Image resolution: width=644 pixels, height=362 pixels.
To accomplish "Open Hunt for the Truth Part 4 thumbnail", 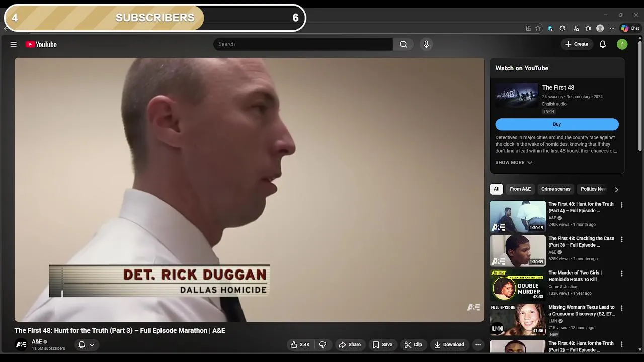I will pos(518,216).
